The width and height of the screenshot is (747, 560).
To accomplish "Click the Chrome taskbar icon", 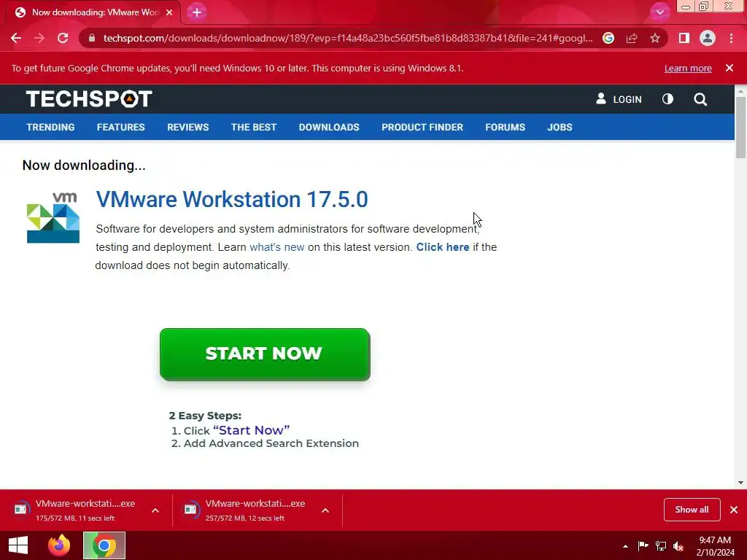I will click(104, 545).
